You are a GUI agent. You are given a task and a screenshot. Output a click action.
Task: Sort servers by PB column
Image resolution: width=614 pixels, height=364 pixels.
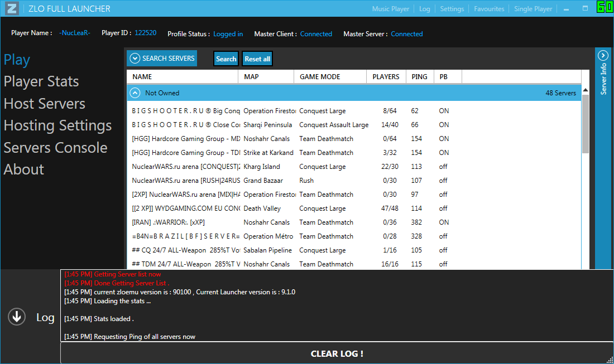click(448, 76)
